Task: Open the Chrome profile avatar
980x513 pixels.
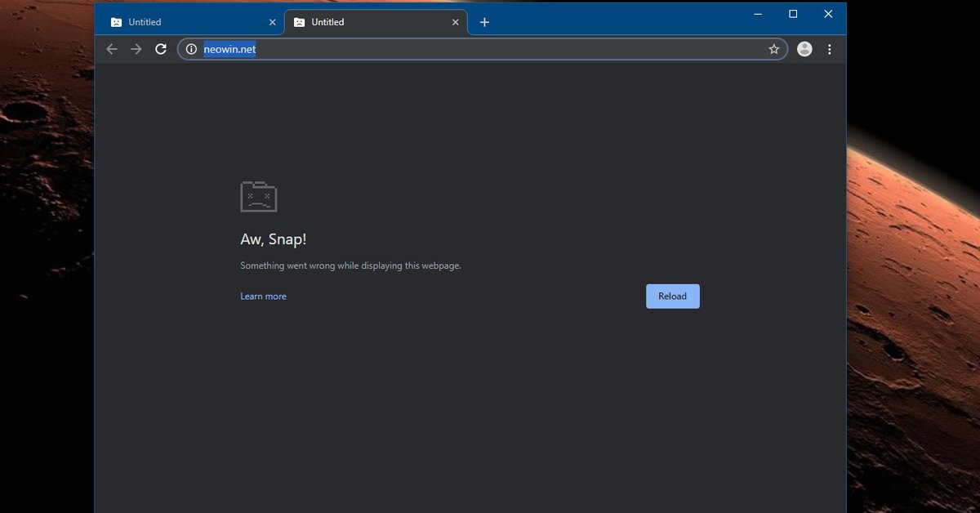Action: [804, 49]
